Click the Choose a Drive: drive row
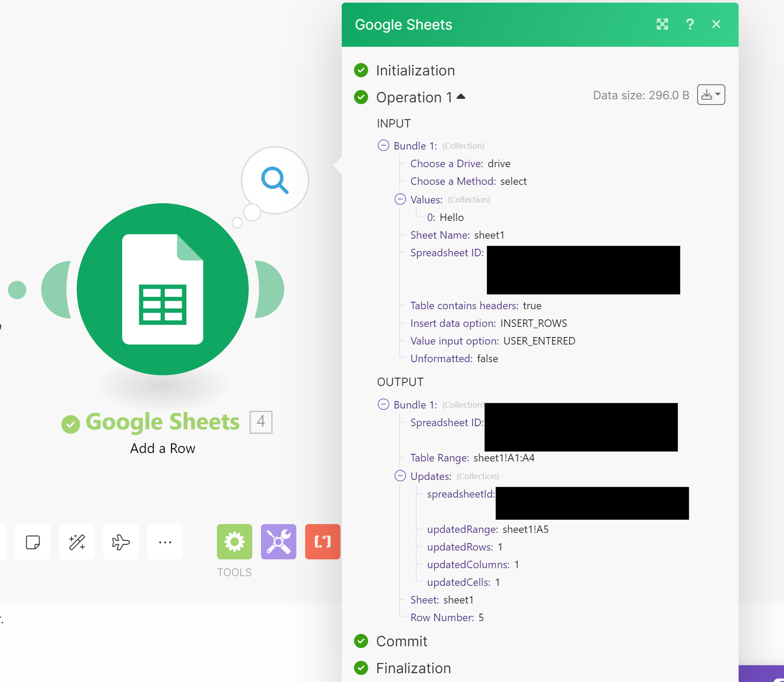 click(x=460, y=164)
